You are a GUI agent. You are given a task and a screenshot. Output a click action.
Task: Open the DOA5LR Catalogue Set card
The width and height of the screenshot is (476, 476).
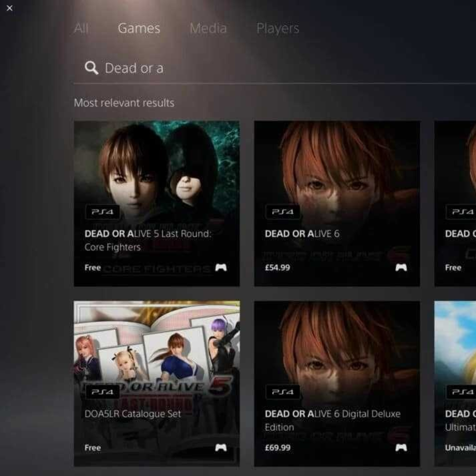(157, 383)
